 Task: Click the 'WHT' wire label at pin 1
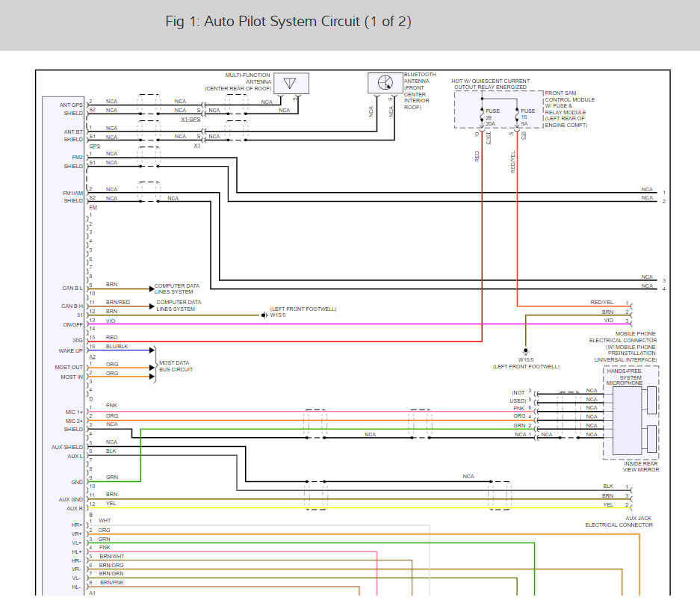(105, 521)
